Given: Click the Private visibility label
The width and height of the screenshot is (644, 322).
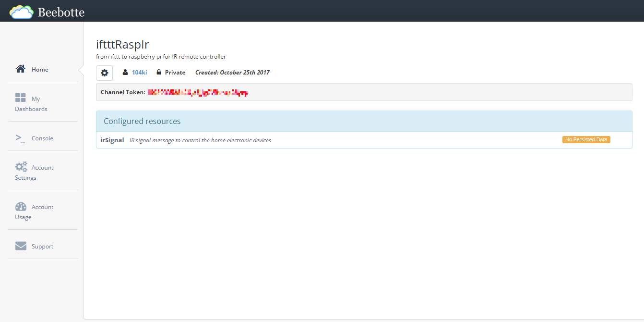Looking at the screenshot, I should click(x=175, y=73).
